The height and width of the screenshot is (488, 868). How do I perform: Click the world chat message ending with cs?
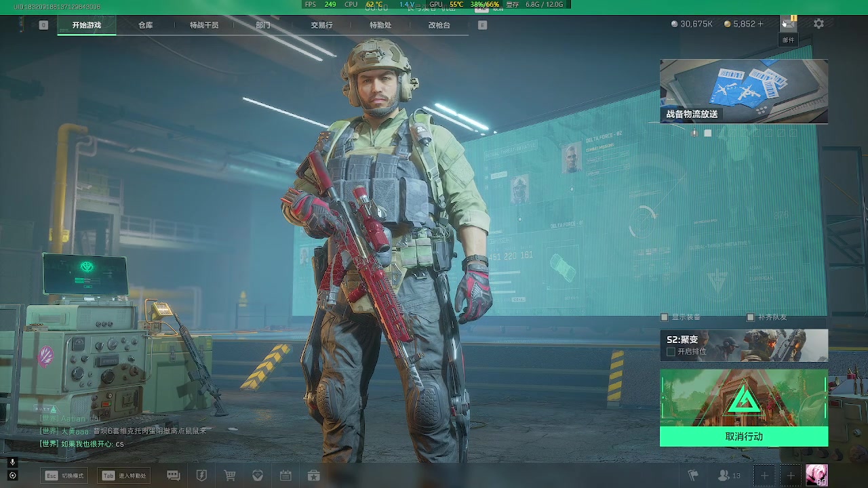[82, 444]
